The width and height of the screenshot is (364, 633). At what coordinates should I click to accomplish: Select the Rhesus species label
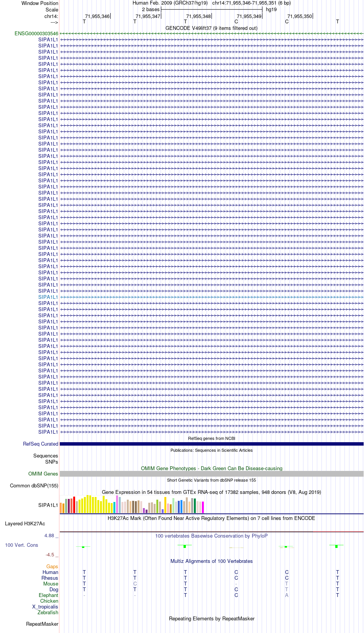pyautogui.click(x=50, y=578)
